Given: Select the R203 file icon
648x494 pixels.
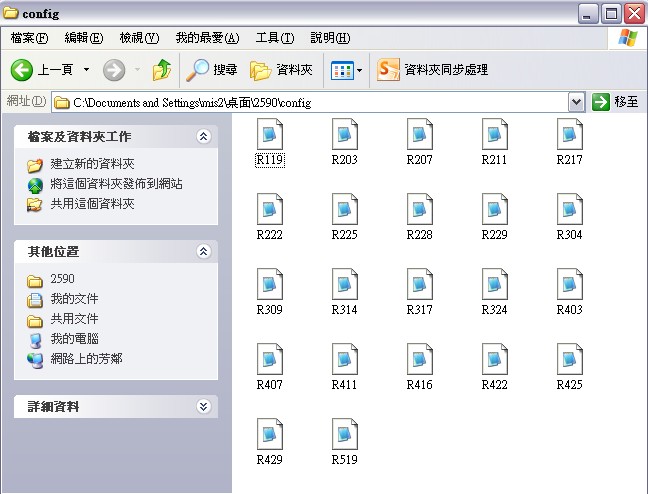Looking at the screenshot, I should (x=345, y=134).
